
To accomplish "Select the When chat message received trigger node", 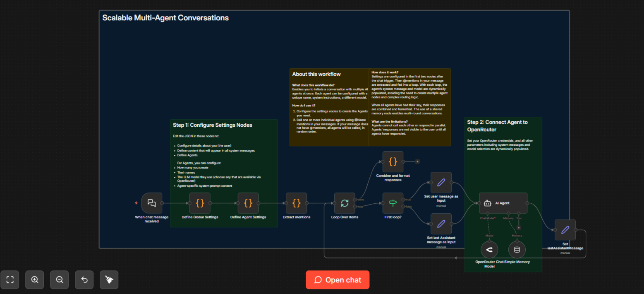I will (151, 203).
